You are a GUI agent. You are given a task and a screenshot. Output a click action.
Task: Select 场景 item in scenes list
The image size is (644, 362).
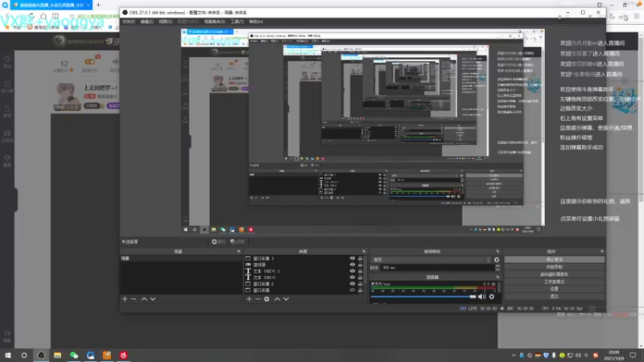click(x=180, y=258)
